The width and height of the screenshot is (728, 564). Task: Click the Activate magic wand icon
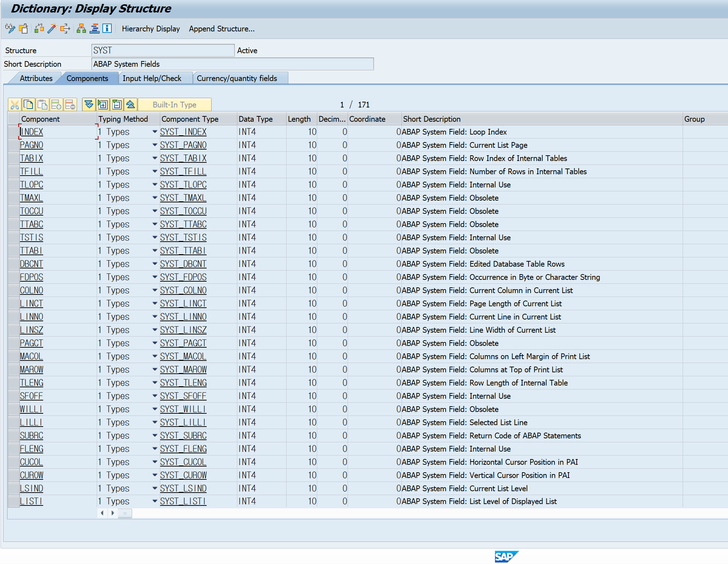(x=52, y=29)
